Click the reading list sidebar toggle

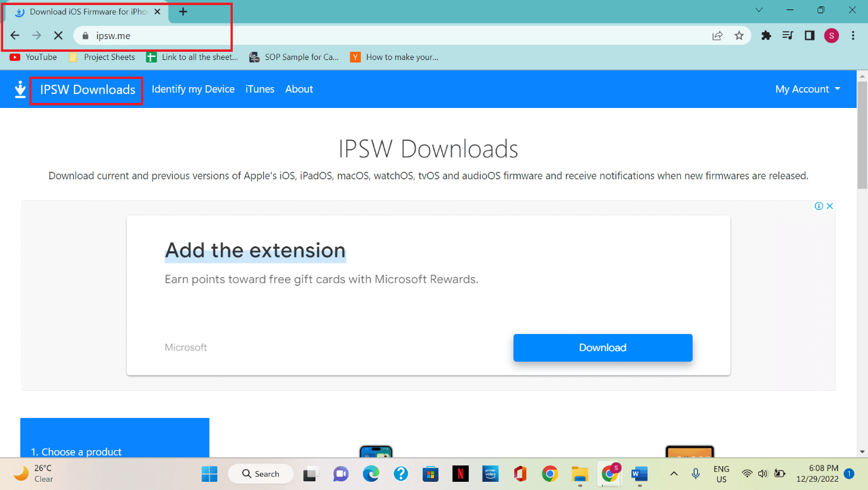click(x=787, y=35)
